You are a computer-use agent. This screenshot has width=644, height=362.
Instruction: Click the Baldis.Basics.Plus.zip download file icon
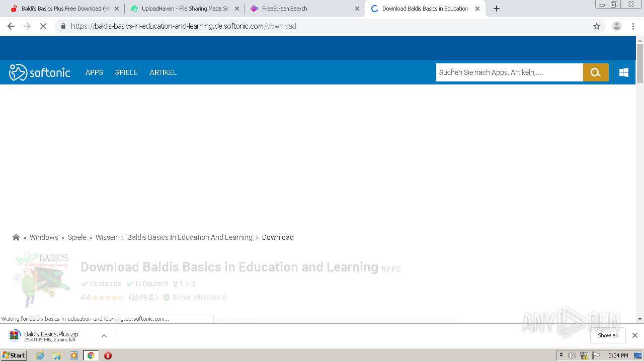(x=15, y=335)
